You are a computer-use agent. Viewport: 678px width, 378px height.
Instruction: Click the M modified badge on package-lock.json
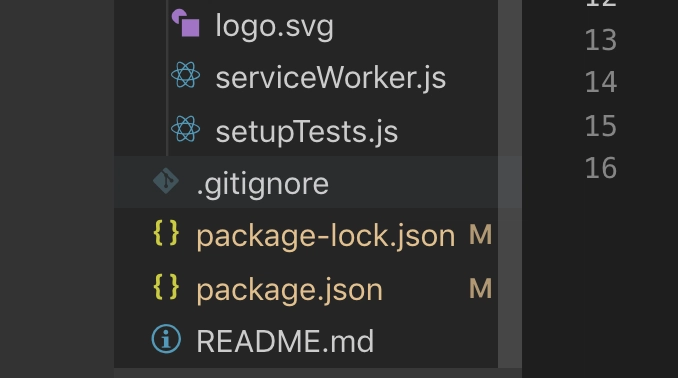[x=480, y=235]
